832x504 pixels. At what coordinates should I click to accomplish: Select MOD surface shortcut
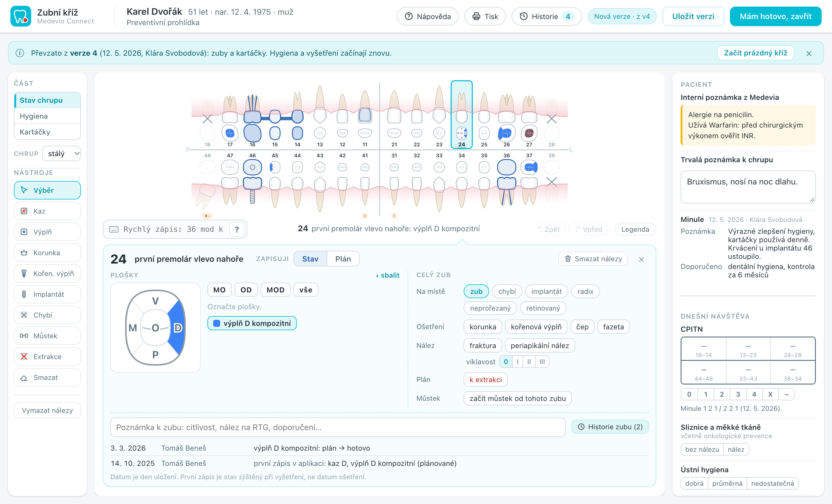pos(275,290)
